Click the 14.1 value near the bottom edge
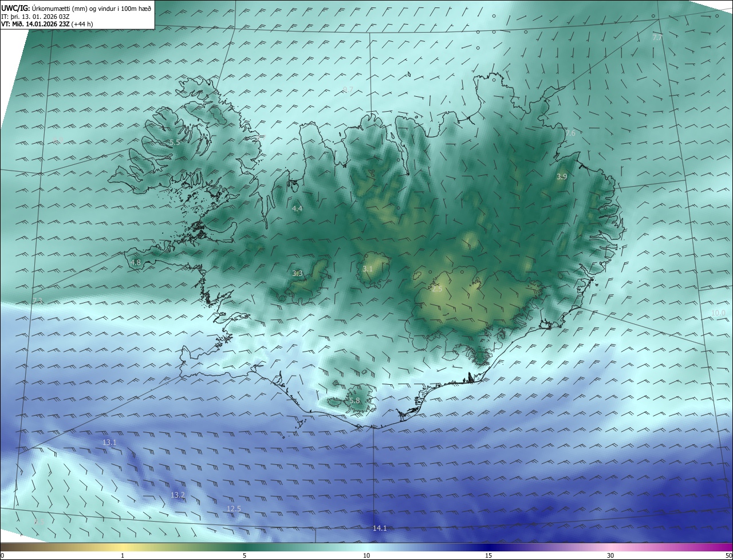The image size is (733, 560). click(380, 529)
